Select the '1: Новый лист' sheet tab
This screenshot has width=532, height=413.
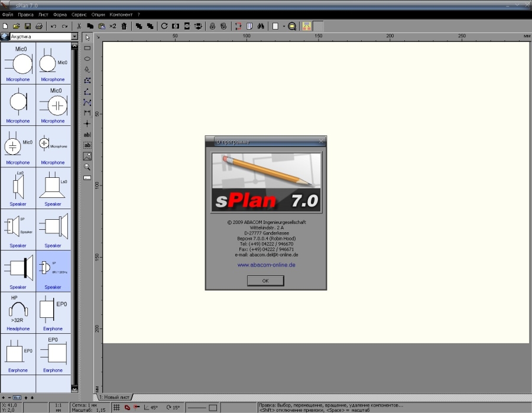[x=114, y=397]
